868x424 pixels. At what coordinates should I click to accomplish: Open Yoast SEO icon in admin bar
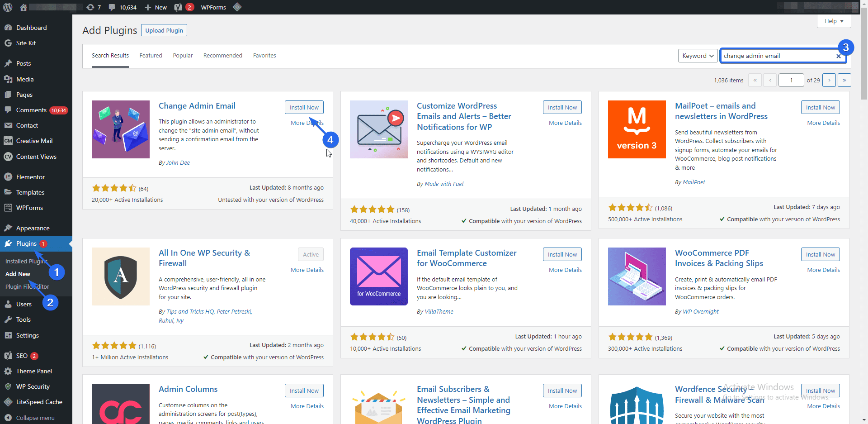coord(179,7)
